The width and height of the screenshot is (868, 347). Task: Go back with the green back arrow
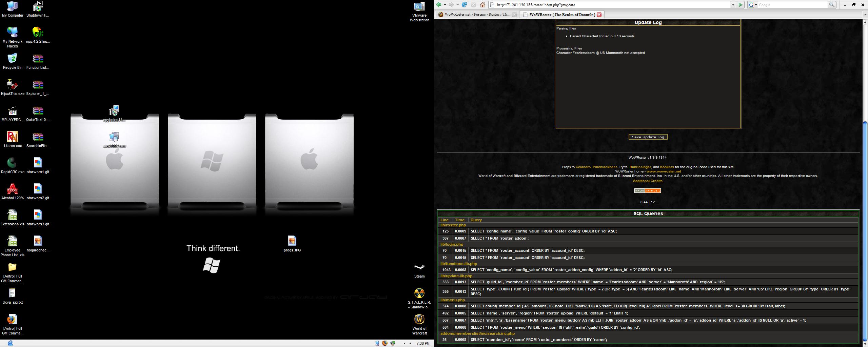tap(439, 5)
